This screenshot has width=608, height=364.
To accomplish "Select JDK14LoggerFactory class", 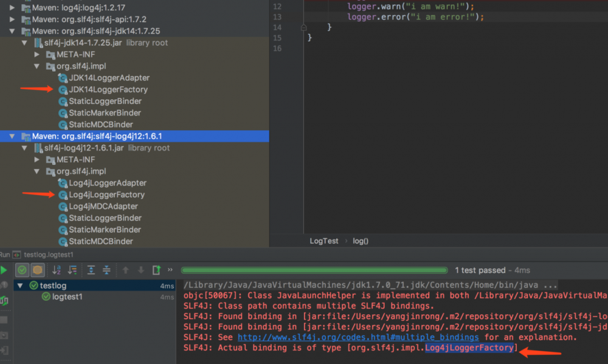I will click(108, 89).
